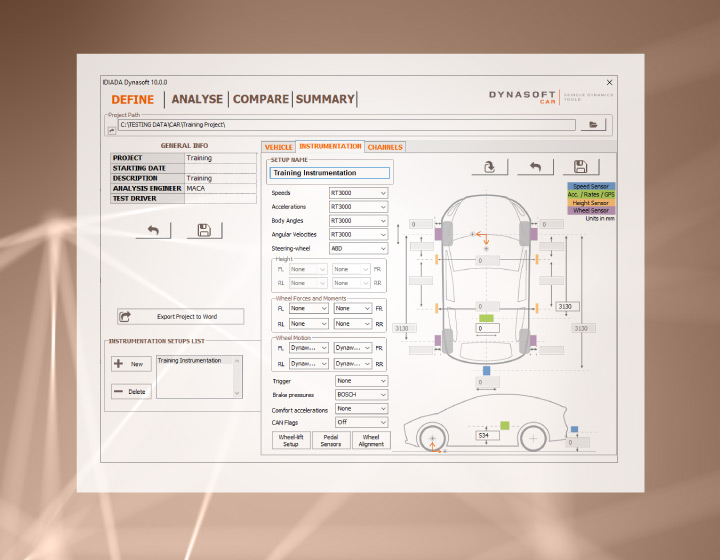
Task: Open the Speeds dropdown
Action: (x=358, y=193)
